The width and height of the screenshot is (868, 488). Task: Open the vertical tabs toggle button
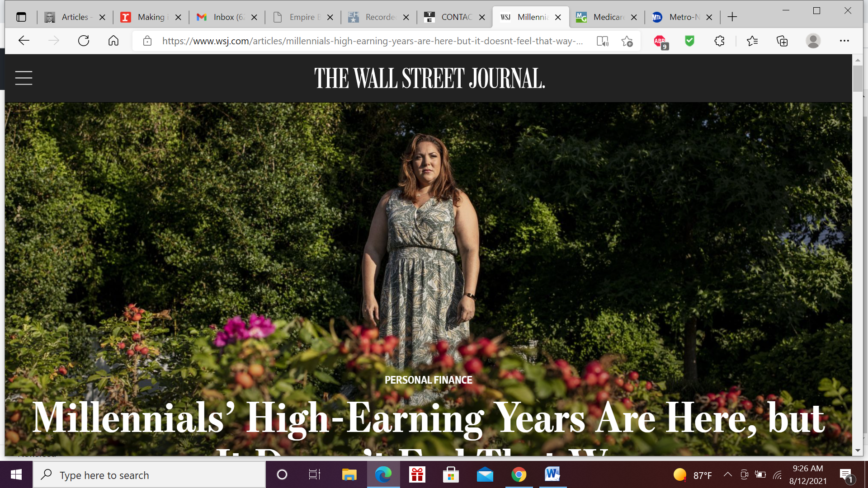(21, 17)
